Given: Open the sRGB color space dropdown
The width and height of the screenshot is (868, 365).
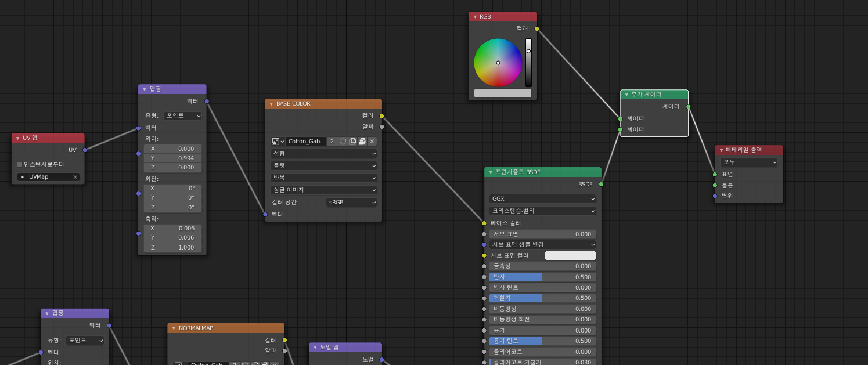Looking at the screenshot, I should tap(351, 202).
